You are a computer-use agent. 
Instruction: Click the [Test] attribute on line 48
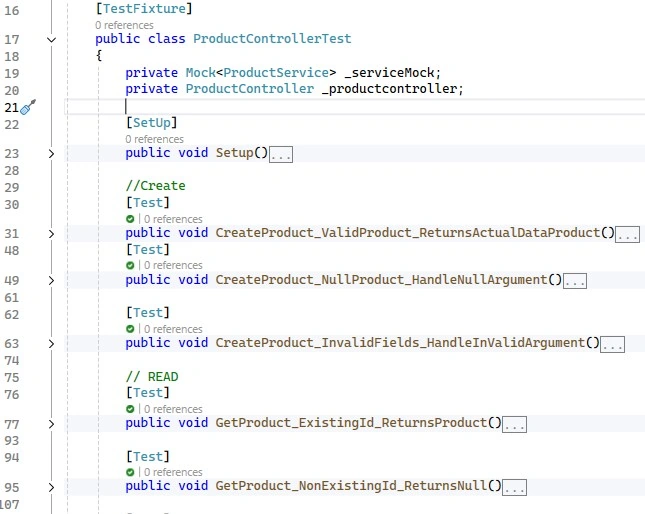(x=148, y=250)
